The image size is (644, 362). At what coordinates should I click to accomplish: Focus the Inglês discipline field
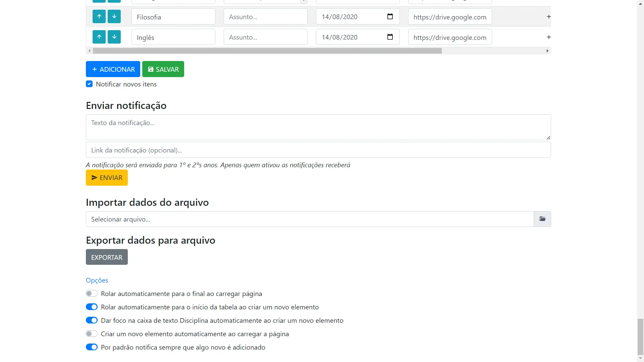pos(173,37)
